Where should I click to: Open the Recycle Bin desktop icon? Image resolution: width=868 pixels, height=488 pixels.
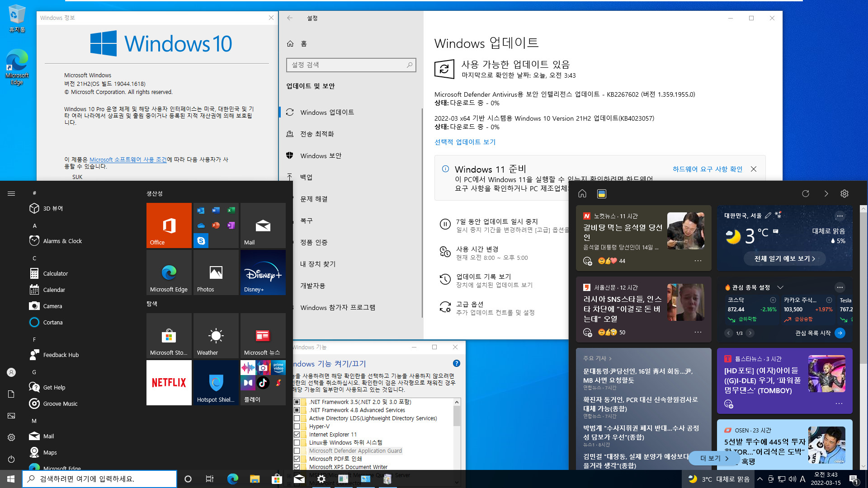(x=17, y=19)
